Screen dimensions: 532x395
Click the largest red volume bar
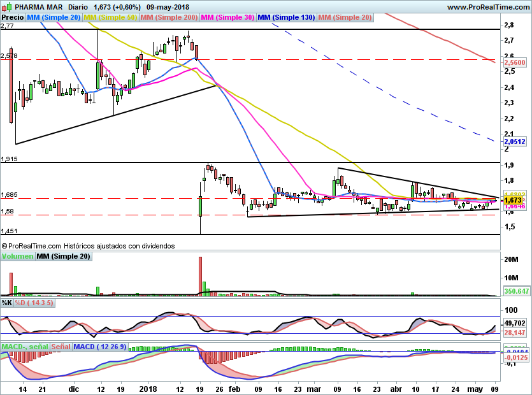point(200,276)
